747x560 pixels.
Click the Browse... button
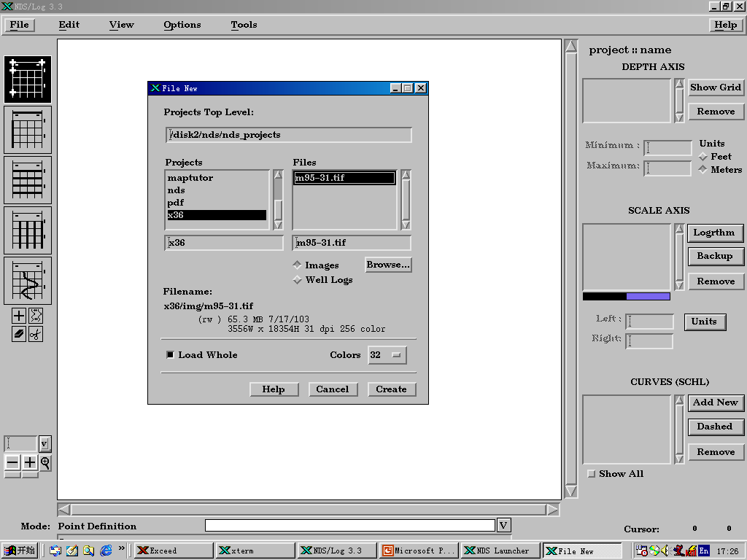coord(388,265)
